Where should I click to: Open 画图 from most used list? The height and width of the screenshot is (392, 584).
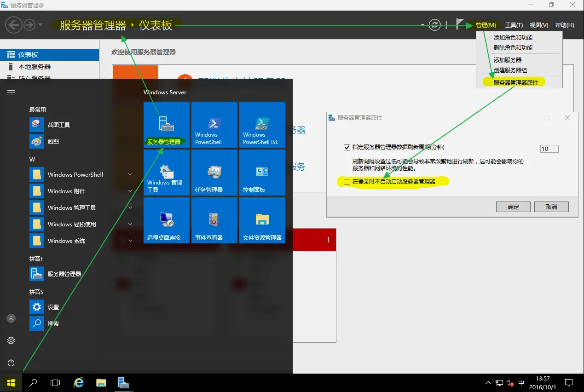click(82, 141)
